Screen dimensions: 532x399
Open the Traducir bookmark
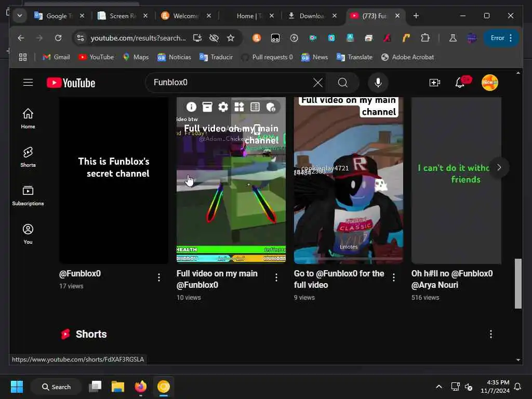tap(216, 57)
